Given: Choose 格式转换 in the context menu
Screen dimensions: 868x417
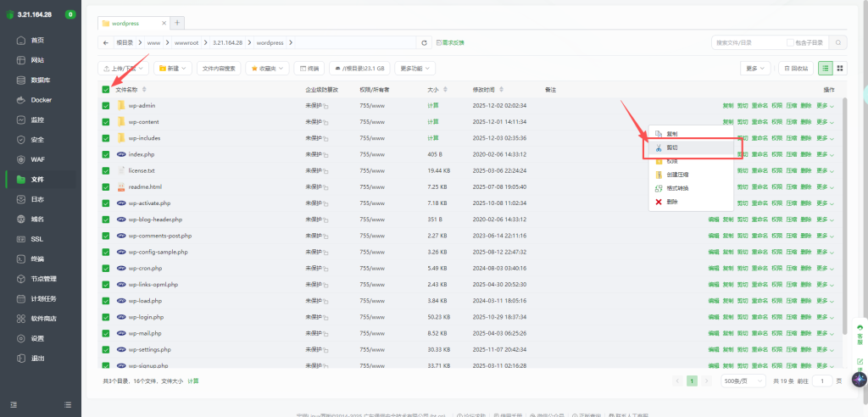Looking at the screenshot, I should (x=691, y=188).
